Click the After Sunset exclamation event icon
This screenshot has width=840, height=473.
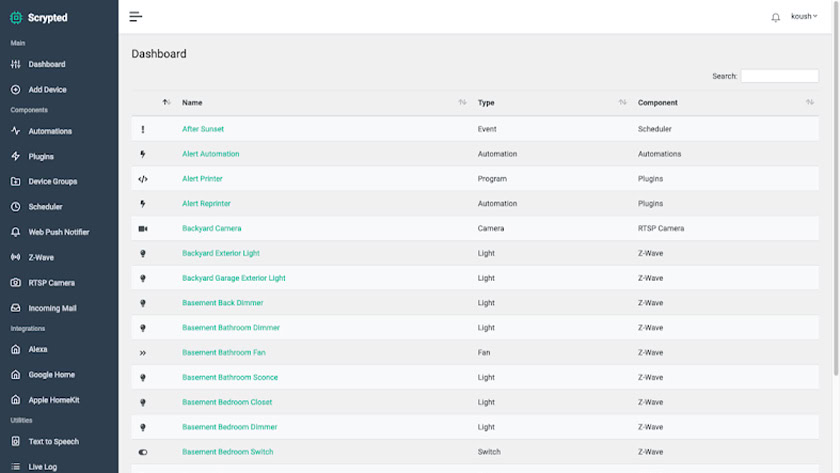point(142,129)
